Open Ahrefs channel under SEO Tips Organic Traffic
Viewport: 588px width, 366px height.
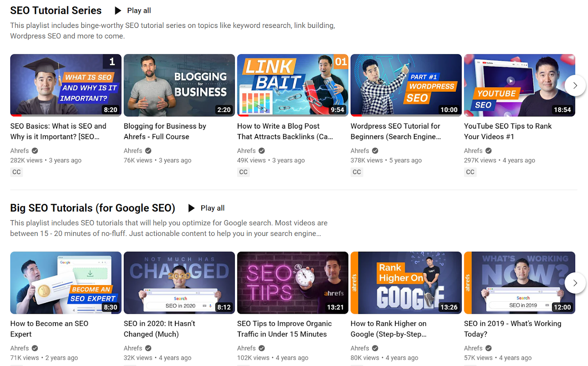point(246,348)
